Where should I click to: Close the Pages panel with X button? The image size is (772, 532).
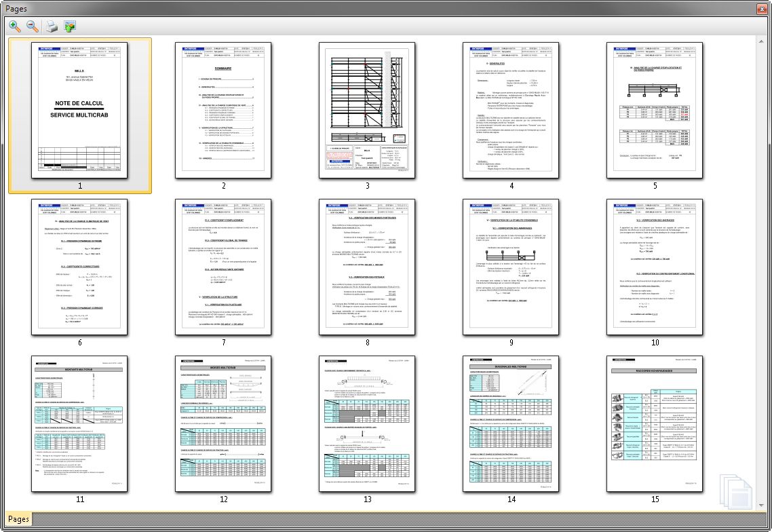click(761, 7)
